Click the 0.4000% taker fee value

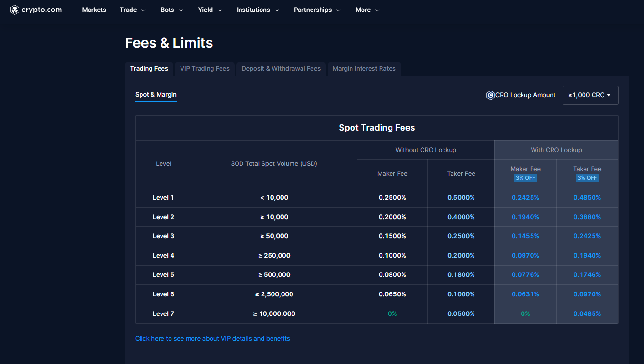[461, 217]
